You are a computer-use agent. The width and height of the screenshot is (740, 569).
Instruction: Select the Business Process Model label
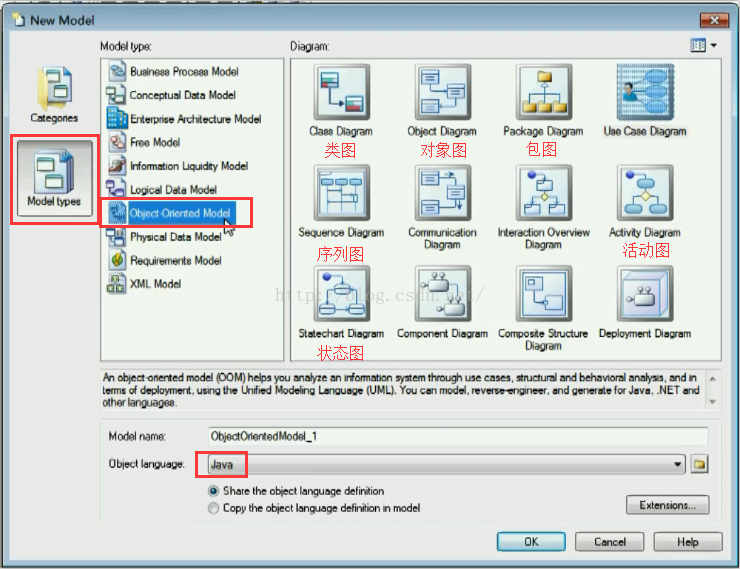coord(184,72)
